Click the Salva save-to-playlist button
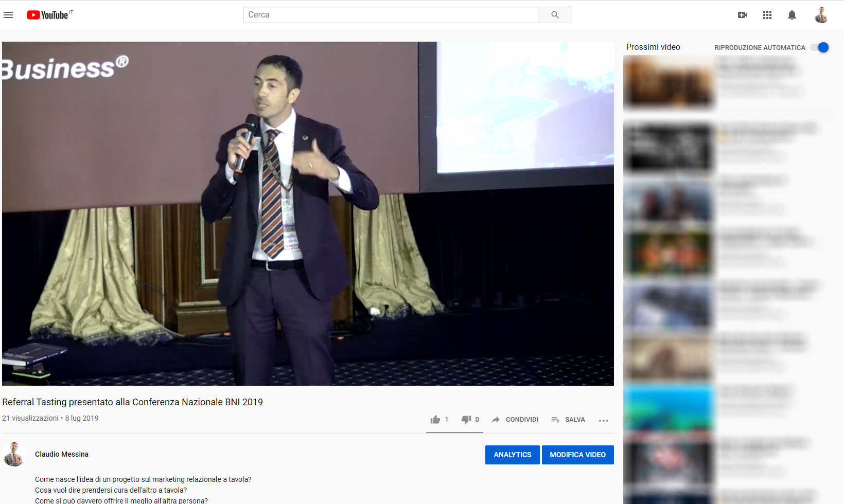Image resolution: width=844 pixels, height=504 pixels. [568, 420]
